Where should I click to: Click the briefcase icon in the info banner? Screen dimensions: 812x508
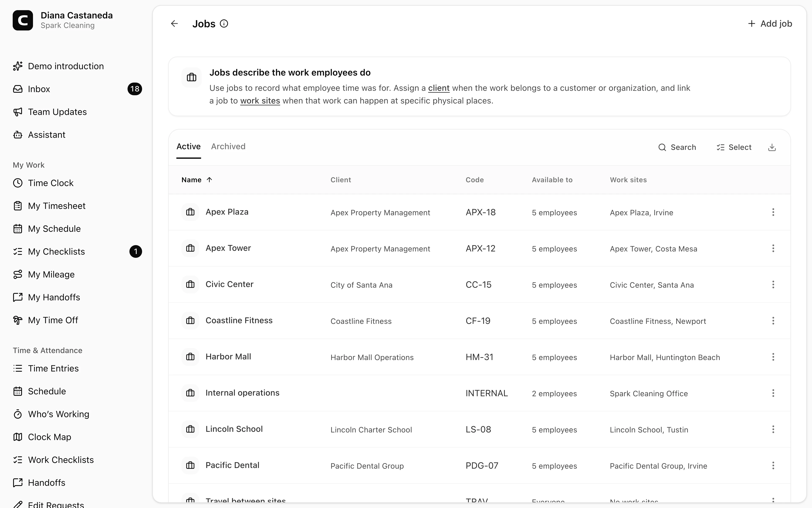192,77
